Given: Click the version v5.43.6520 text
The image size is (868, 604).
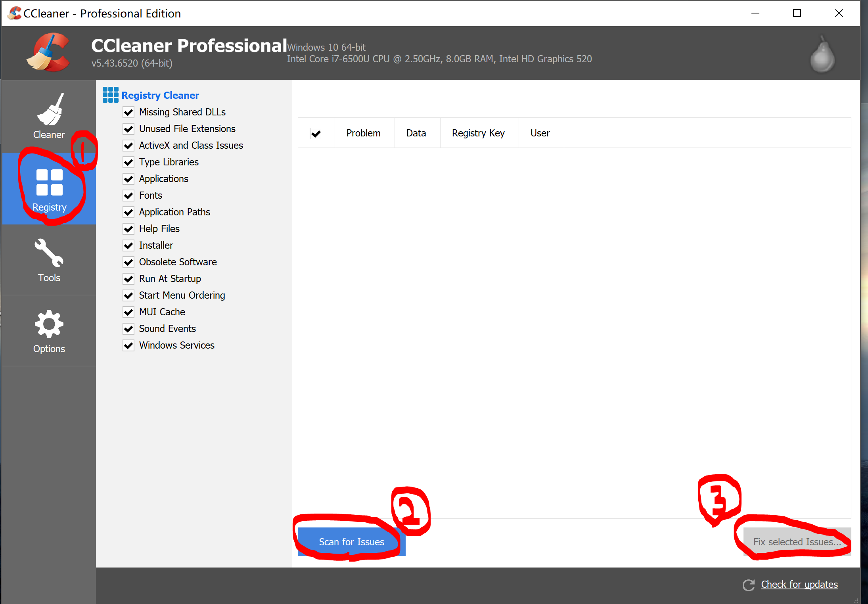Looking at the screenshot, I should click(132, 63).
